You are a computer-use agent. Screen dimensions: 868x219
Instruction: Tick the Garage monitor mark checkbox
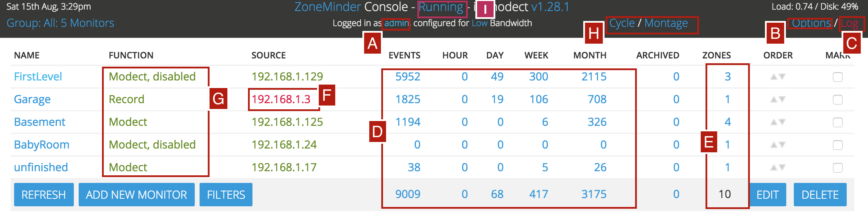pos(838,100)
